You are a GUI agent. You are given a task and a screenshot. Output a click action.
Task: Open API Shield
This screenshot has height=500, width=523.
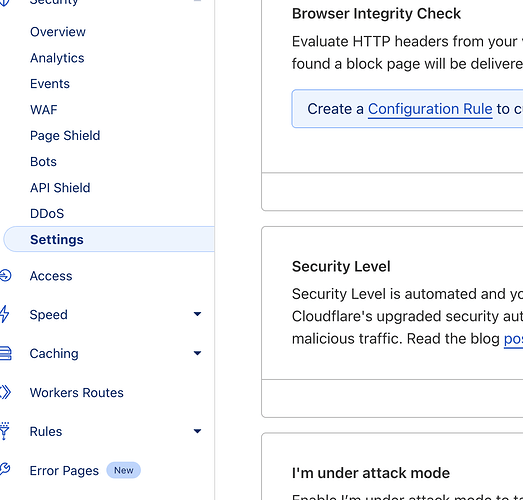(60, 188)
